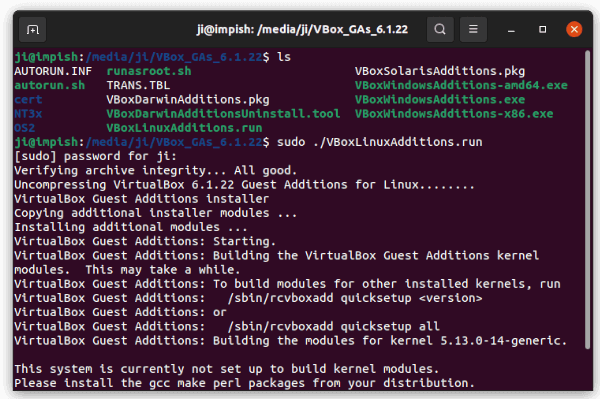Click 'VirtualBox Guest Additions installer' line
This screenshot has width=600, height=399.
142,199
